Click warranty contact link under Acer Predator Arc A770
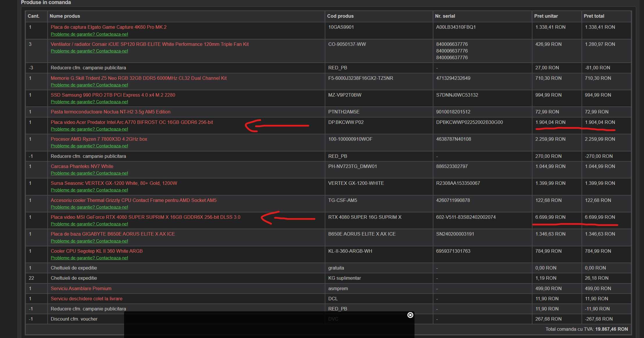 (89, 129)
